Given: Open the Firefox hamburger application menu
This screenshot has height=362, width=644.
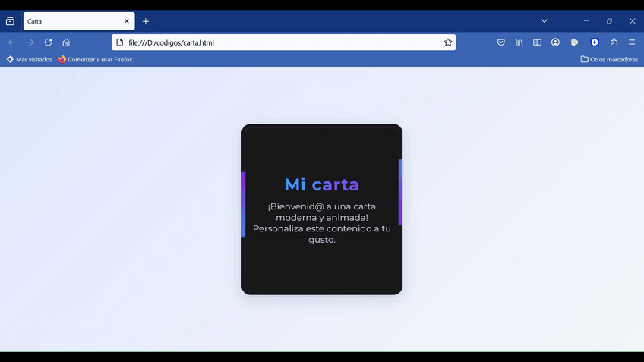Looking at the screenshot, I should [x=632, y=42].
